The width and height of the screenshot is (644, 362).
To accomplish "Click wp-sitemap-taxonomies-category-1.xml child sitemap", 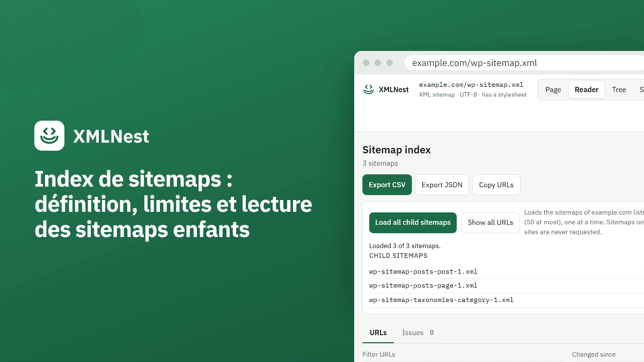I will (x=441, y=300).
